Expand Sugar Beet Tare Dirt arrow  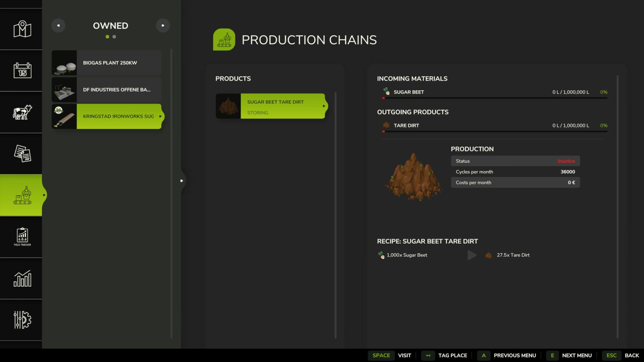pos(324,106)
